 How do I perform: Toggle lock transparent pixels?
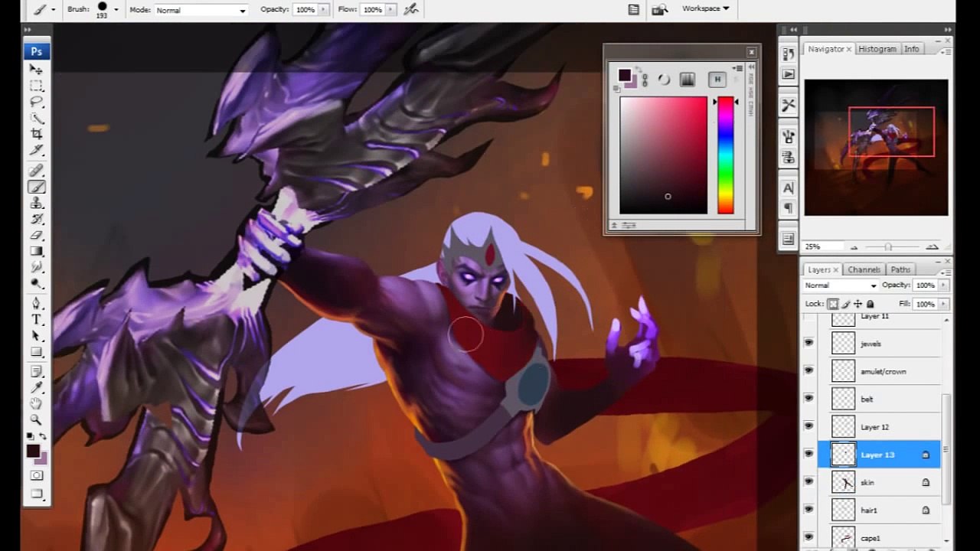(x=833, y=304)
